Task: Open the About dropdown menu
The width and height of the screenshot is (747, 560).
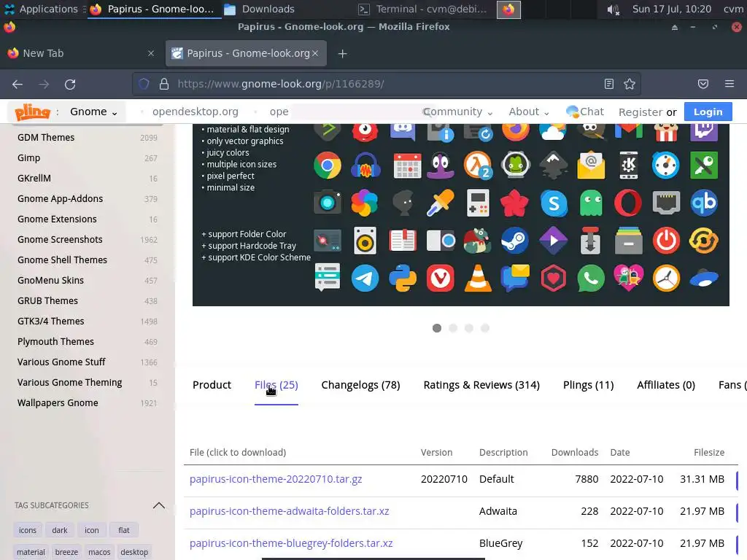Action: pyautogui.click(x=529, y=112)
